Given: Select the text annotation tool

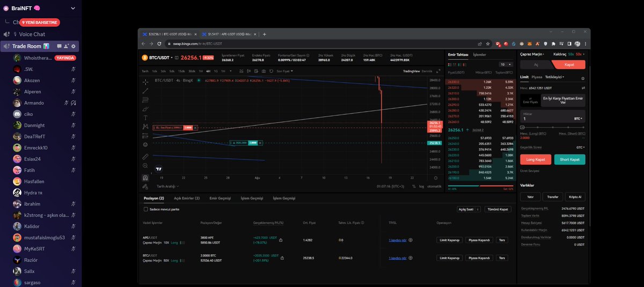Looking at the screenshot, I should pyautogui.click(x=145, y=117).
